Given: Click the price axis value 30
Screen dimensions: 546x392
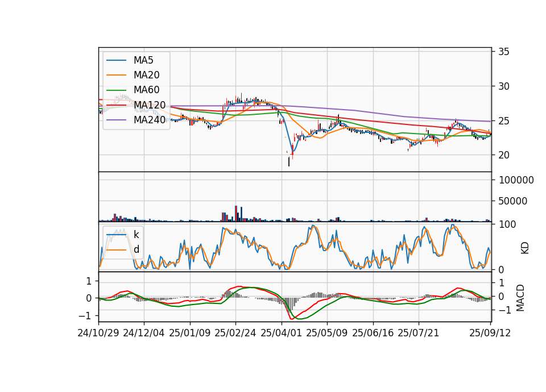Looking at the screenshot, I should (504, 86).
